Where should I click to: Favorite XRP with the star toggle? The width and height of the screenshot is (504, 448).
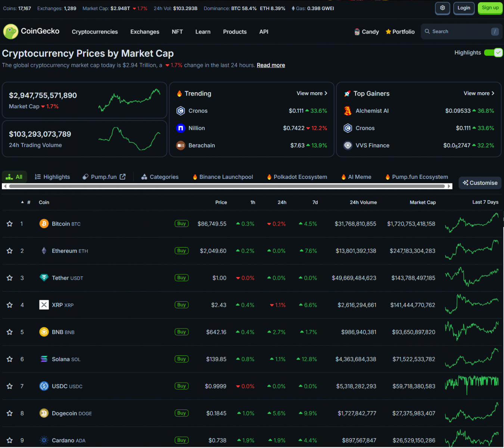(10, 305)
